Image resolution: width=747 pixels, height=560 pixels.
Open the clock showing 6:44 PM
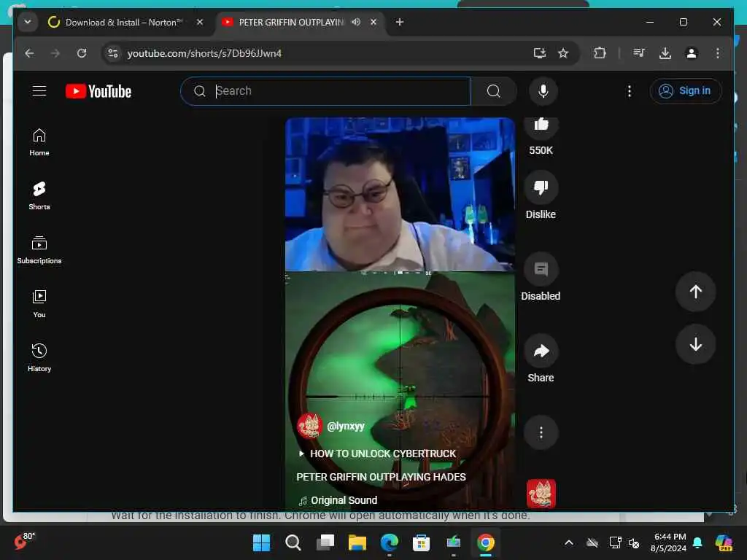point(669,542)
